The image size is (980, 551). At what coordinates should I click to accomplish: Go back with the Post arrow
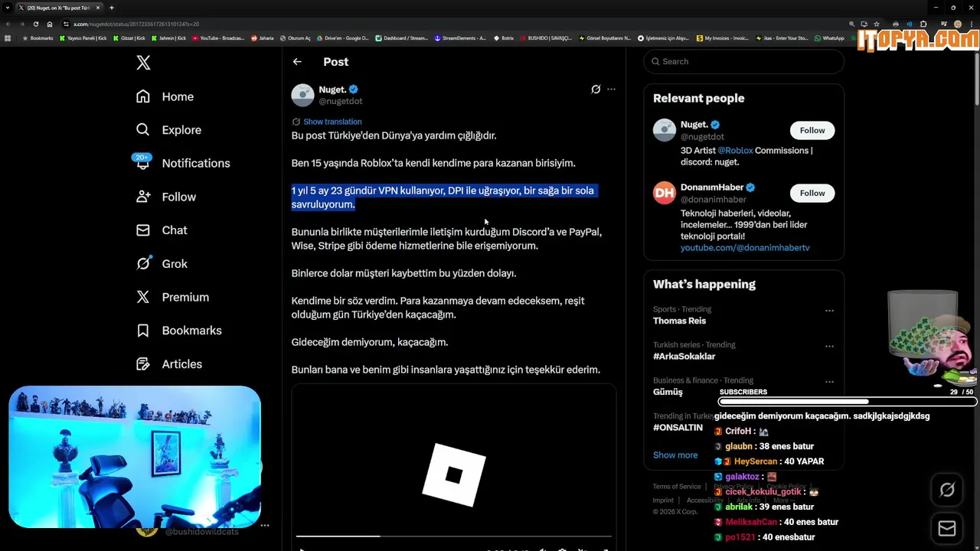click(x=297, y=62)
